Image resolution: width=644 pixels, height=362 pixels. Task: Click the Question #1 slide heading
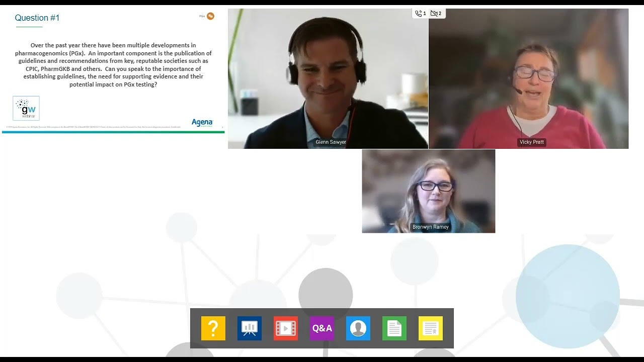coord(37,18)
